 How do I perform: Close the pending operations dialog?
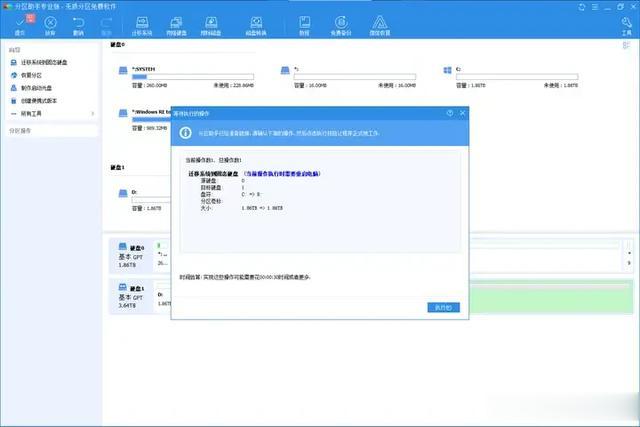462,113
